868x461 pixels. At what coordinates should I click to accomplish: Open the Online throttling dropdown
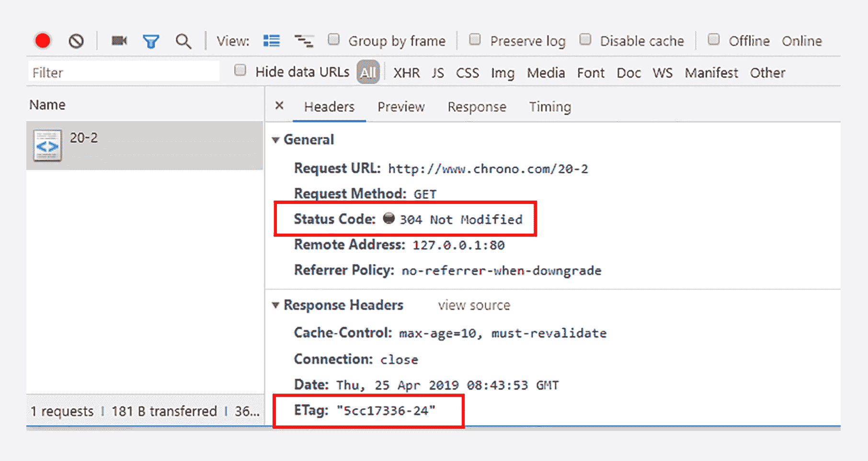[x=801, y=41]
